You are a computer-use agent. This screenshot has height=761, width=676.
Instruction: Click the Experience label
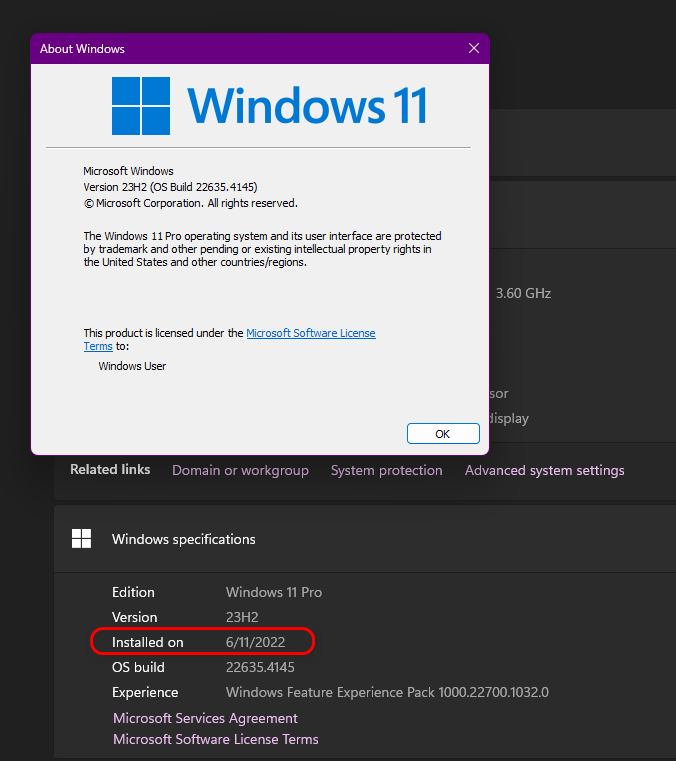(x=145, y=692)
